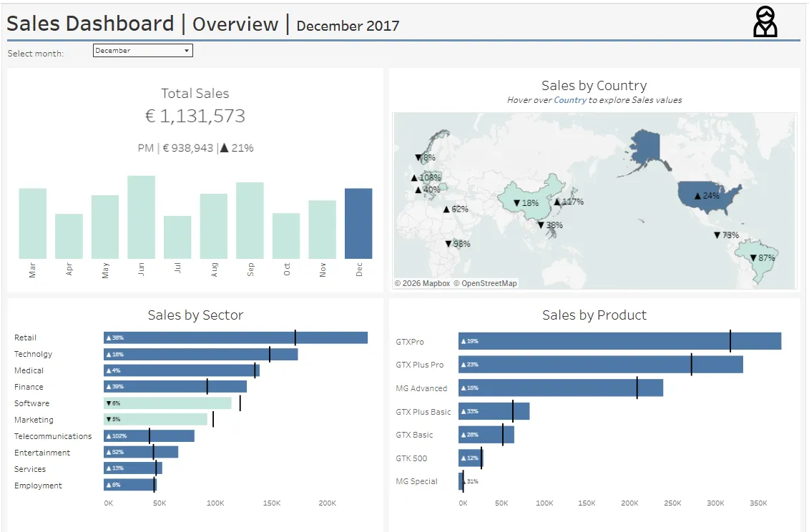Viewport: 809px width, 532px height.
Task: Click the December 2017 label in the header
Action: (x=348, y=26)
